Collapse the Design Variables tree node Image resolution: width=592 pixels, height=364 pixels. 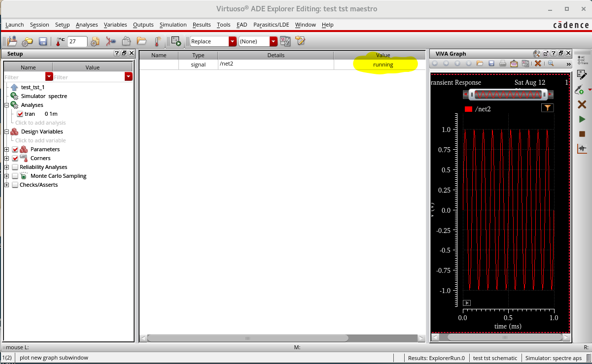[7, 132]
